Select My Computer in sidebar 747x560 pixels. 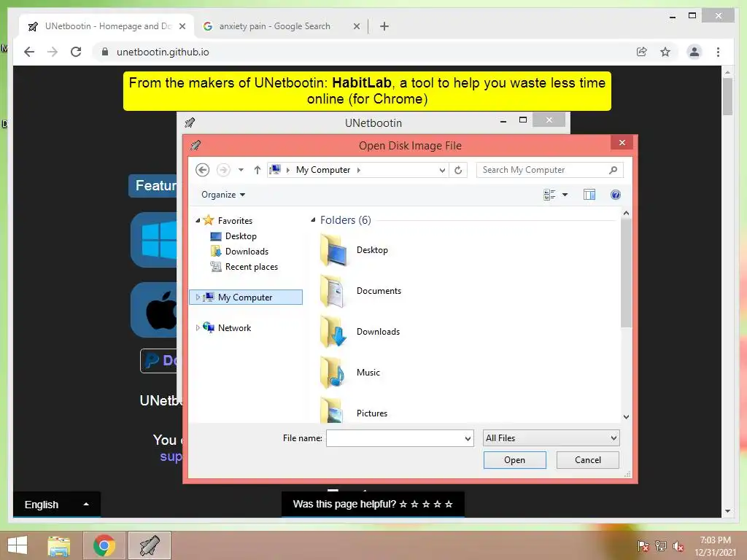coord(245,297)
